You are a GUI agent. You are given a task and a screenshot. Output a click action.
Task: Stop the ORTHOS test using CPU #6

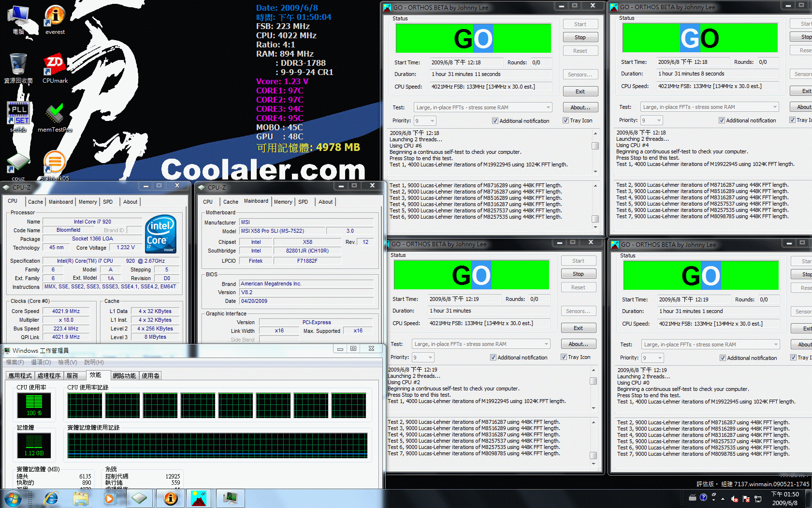(x=580, y=37)
